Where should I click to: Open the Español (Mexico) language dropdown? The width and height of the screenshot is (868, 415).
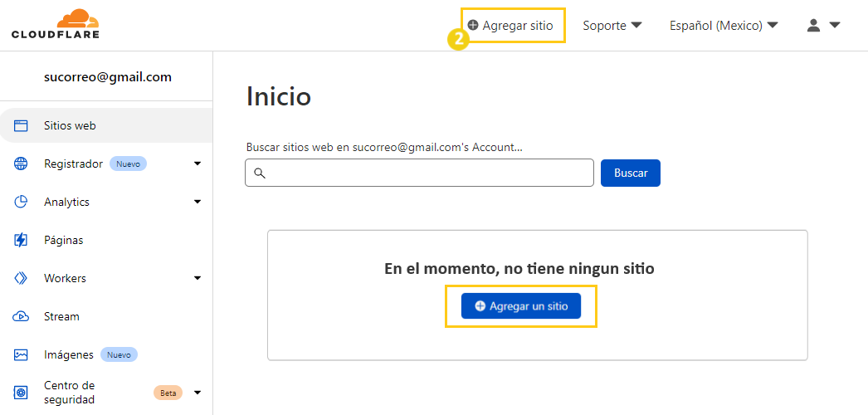(x=724, y=26)
